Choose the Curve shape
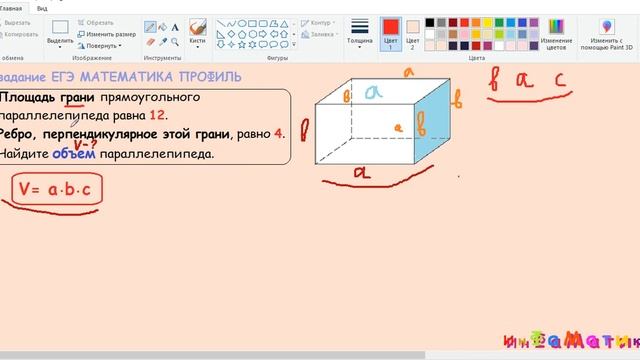Screen dimensions: 640x360 click(231, 24)
